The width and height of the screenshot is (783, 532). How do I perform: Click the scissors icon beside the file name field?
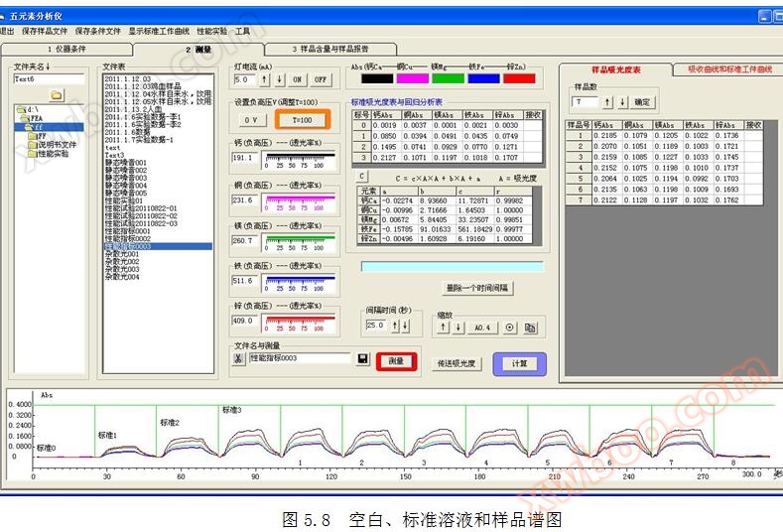click(238, 358)
